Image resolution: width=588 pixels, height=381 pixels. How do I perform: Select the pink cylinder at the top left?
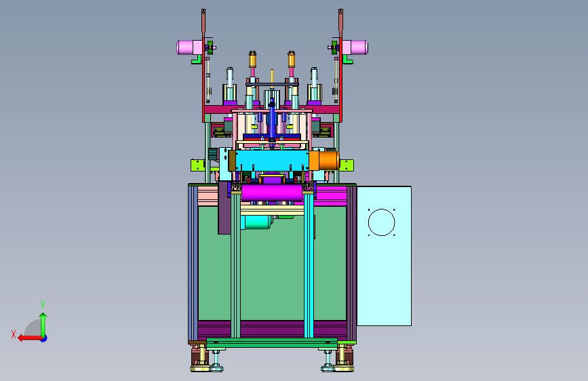coord(190,47)
